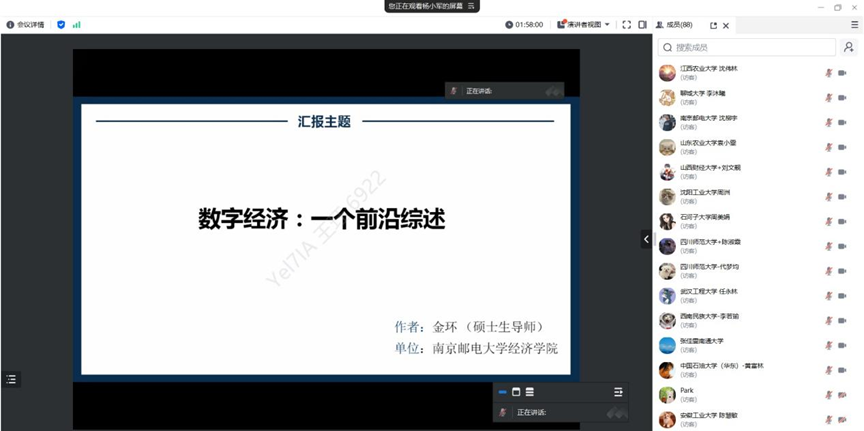The image size is (864, 431).
Task: Enter fullscreen mode from top toolbar
Action: click(x=626, y=25)
